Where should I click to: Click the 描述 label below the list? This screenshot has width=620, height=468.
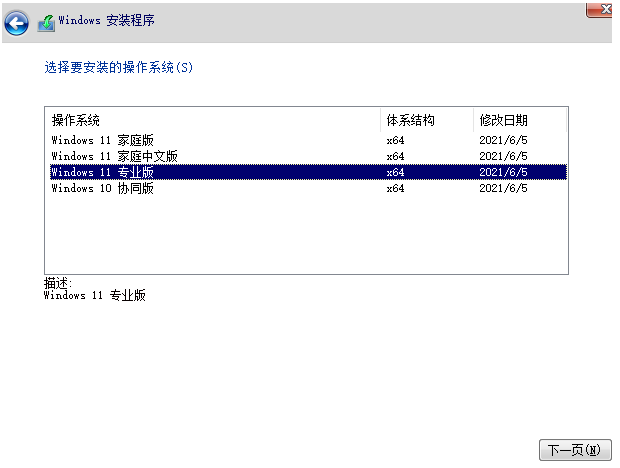[x=58, y=283]
